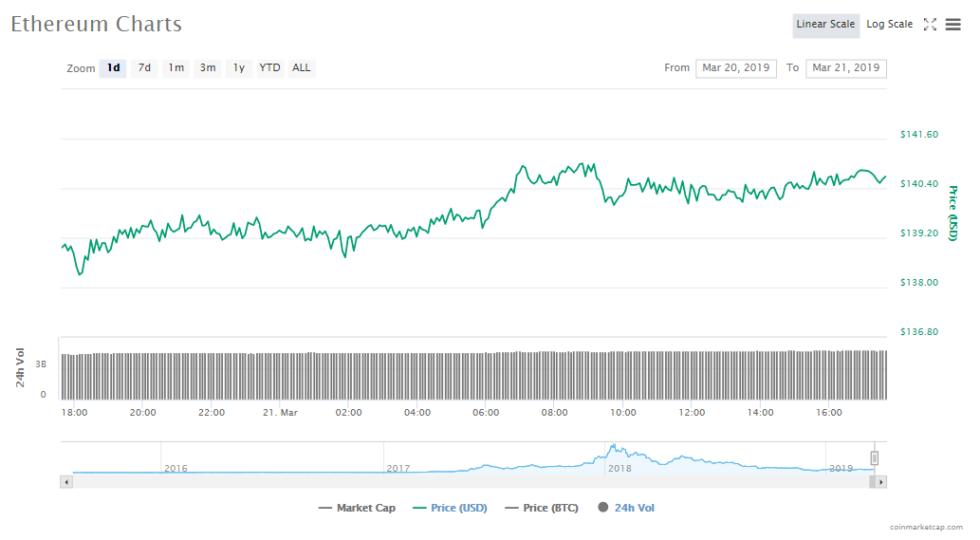Click the navigator scrollbar right arrow
The height and width of the screenshot is (540, 980).
tap(880, 482)
